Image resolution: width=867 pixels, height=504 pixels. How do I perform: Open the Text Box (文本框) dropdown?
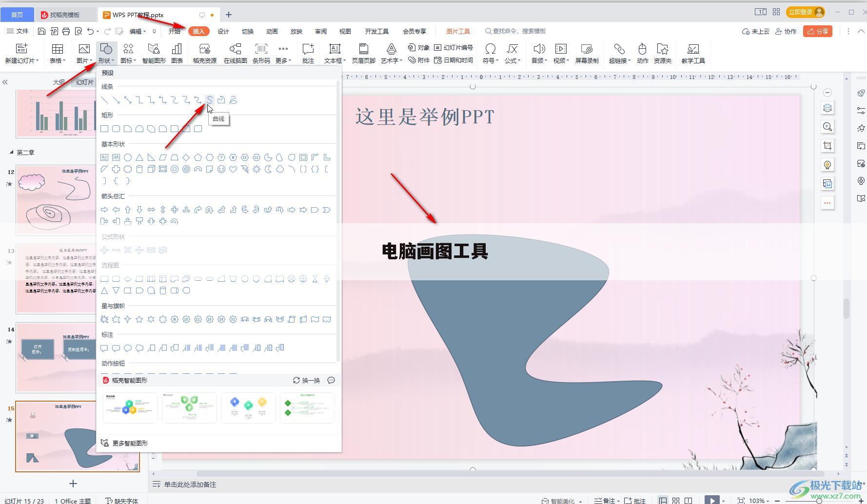click(335, 60)
